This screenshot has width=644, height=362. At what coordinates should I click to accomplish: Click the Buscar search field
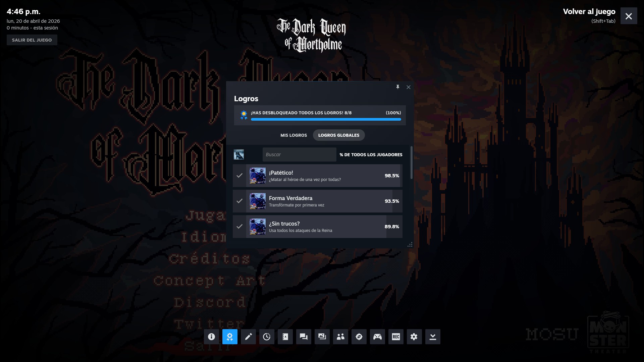[x=299, y=155]
